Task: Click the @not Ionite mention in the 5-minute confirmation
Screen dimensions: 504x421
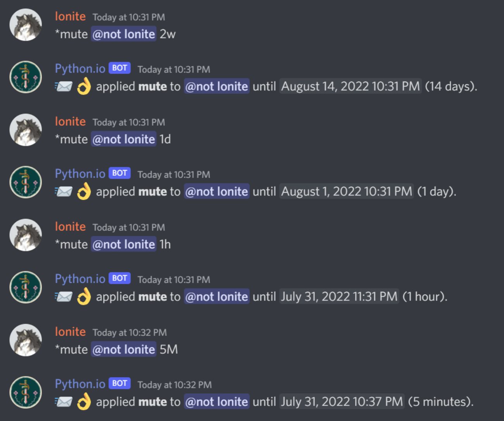Action: coord(216,402)
